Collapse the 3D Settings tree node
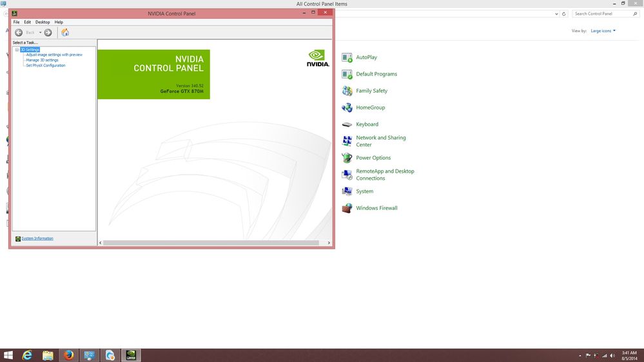The width and height of the screenshot is (644, 362). (17, 50)
